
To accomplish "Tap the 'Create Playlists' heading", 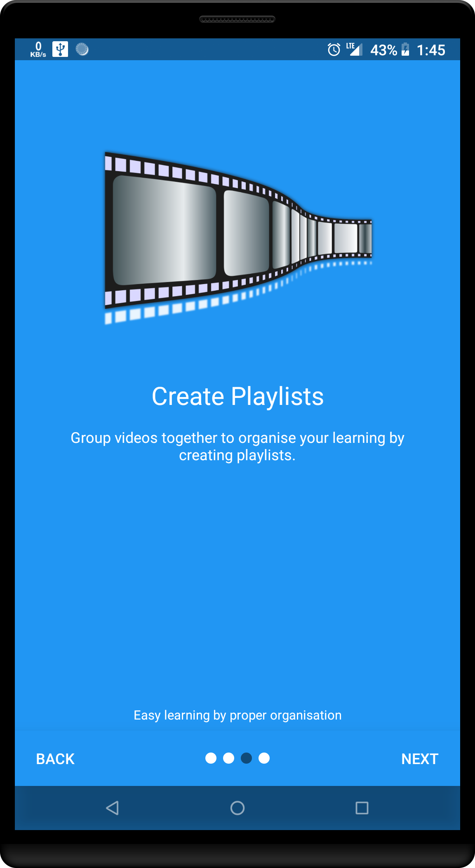I will [238, 396].
